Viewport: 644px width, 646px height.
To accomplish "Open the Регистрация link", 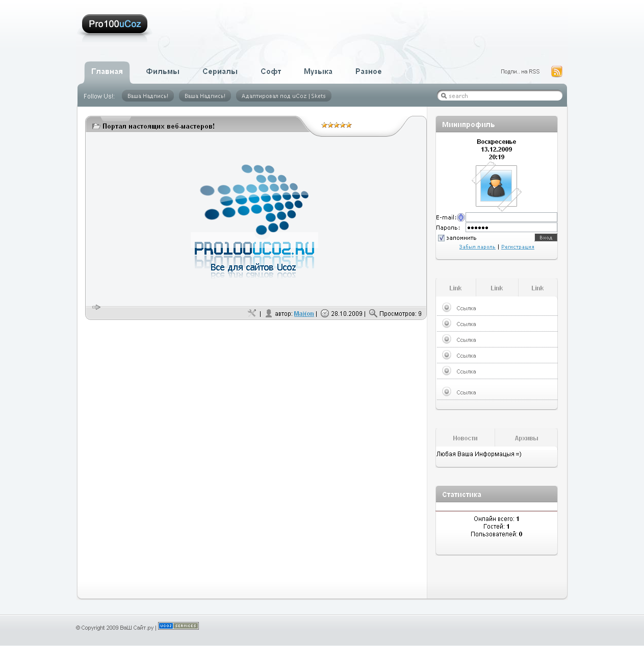I will [518, 247].
